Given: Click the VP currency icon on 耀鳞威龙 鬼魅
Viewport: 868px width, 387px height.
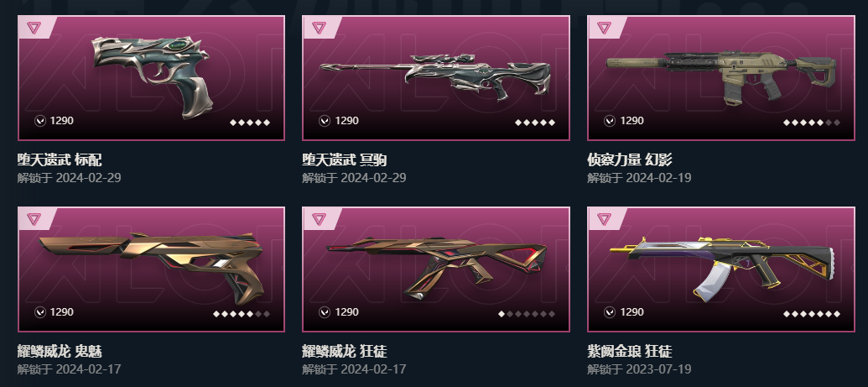Looking at the screenshot, I should point(40,312).
